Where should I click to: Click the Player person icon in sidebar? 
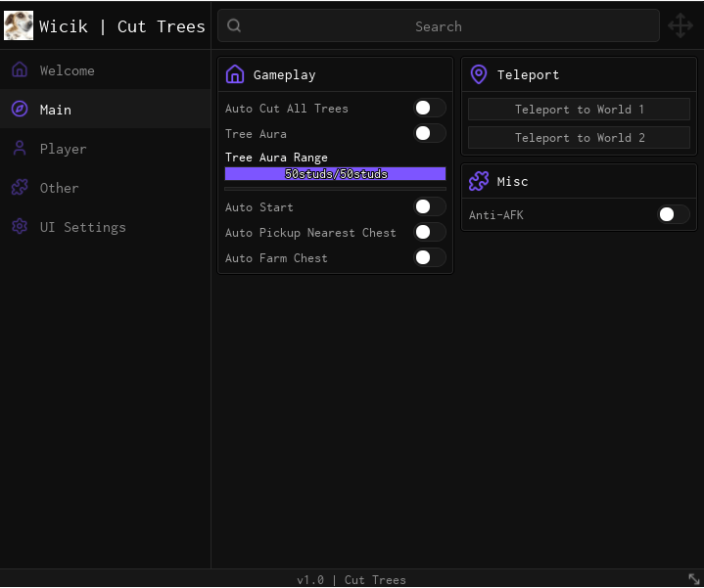pos(20,148)
